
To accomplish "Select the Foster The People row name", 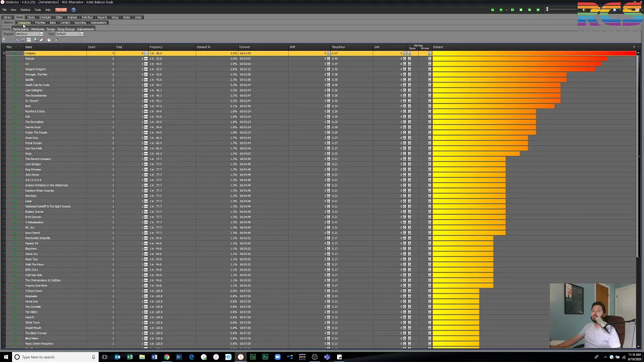I will coord(36,133).
